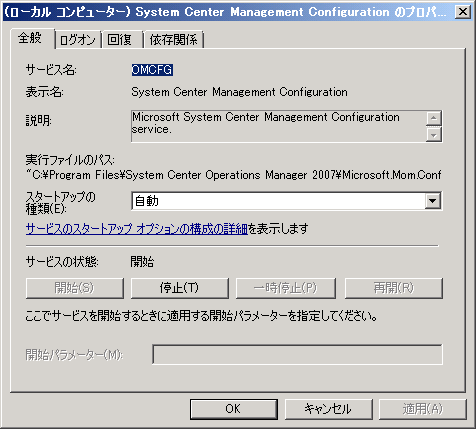Click inside the description text box
The image size is (476, 429).
[278, 126]
